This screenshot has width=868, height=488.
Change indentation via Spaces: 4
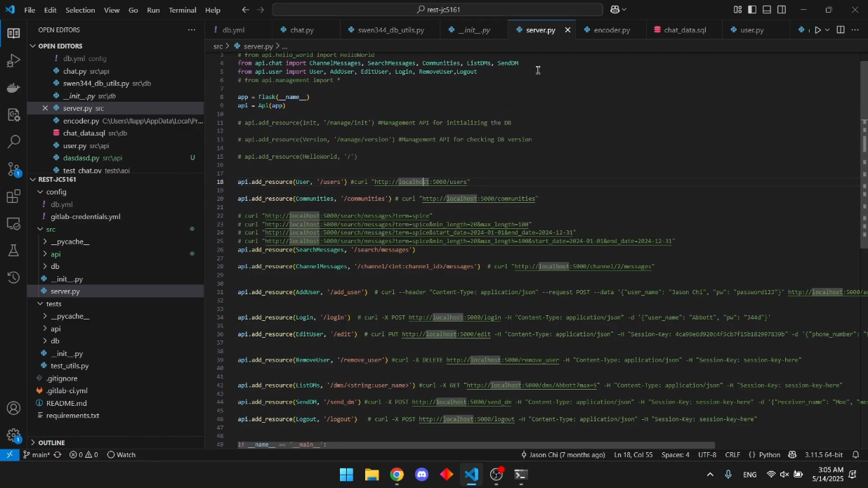point(676,455)
